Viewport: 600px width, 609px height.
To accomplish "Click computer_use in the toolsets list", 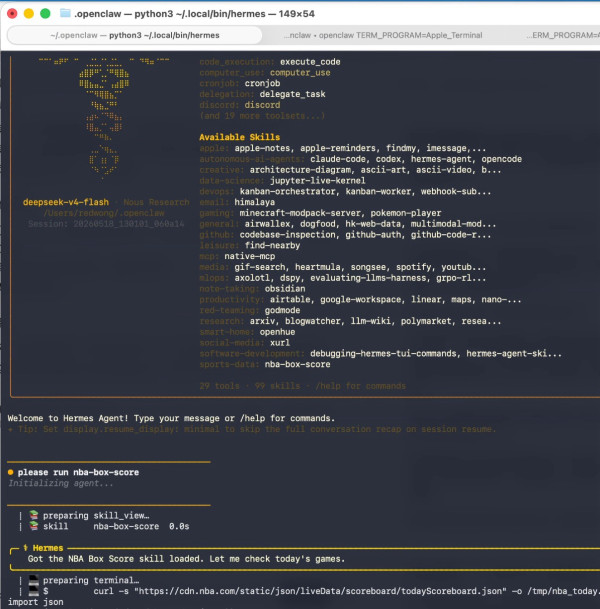I will (x=300, y=73).
